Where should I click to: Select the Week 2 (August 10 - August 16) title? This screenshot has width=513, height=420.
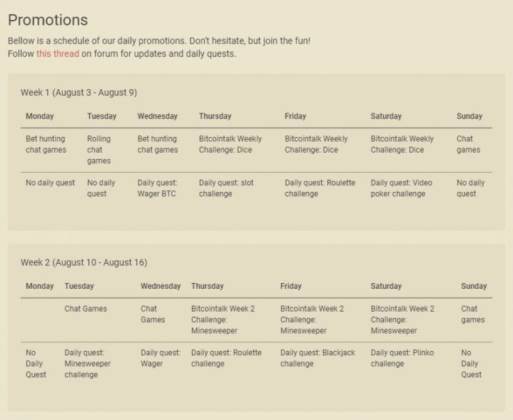(x=84, y=262)
